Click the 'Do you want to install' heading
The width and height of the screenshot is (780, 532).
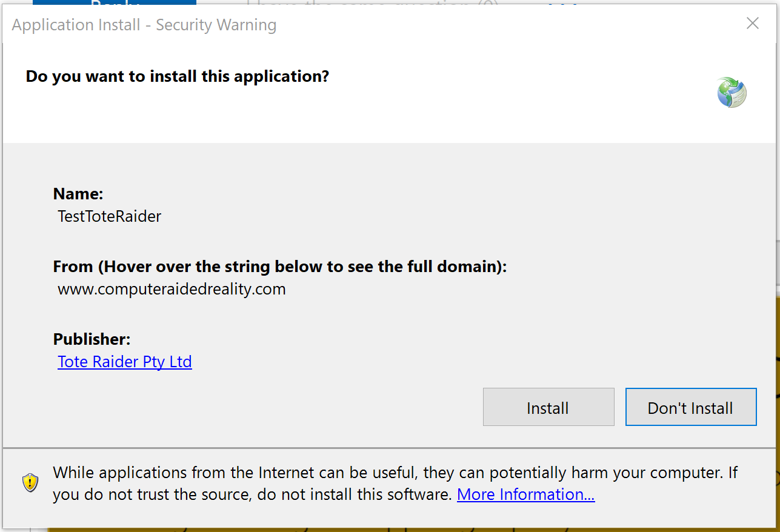coord(178,76)
